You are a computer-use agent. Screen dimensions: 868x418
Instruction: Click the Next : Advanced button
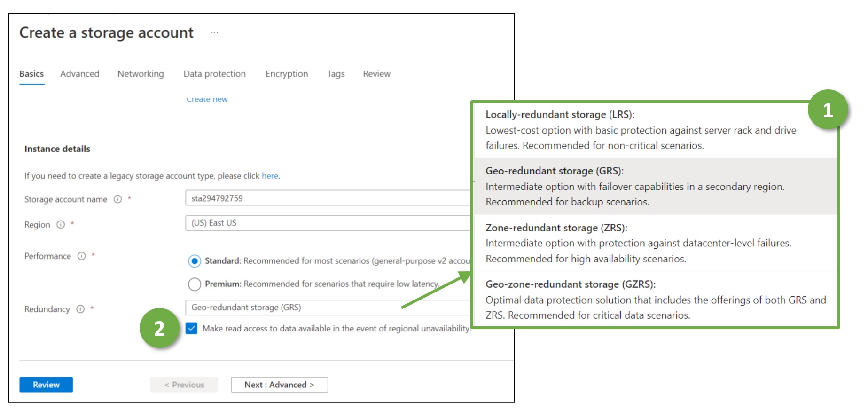(x=279, y=385)
